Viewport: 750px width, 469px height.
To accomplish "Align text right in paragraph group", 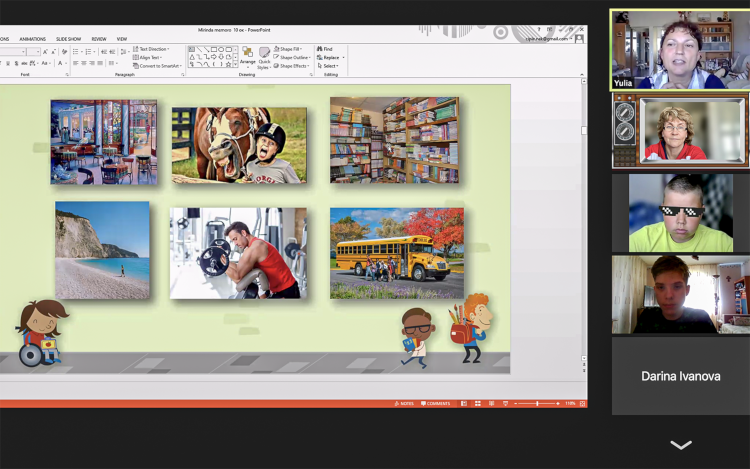I will pyautogui.click(x=92, y=63).
